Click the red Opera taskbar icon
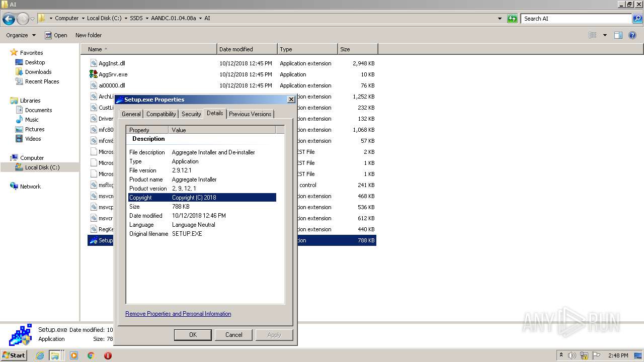 point(108,355)
